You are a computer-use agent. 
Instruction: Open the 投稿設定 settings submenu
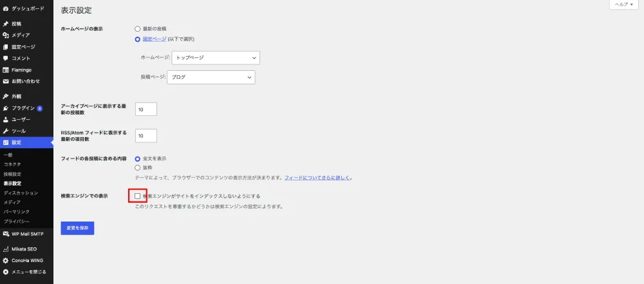click(12, 175)
